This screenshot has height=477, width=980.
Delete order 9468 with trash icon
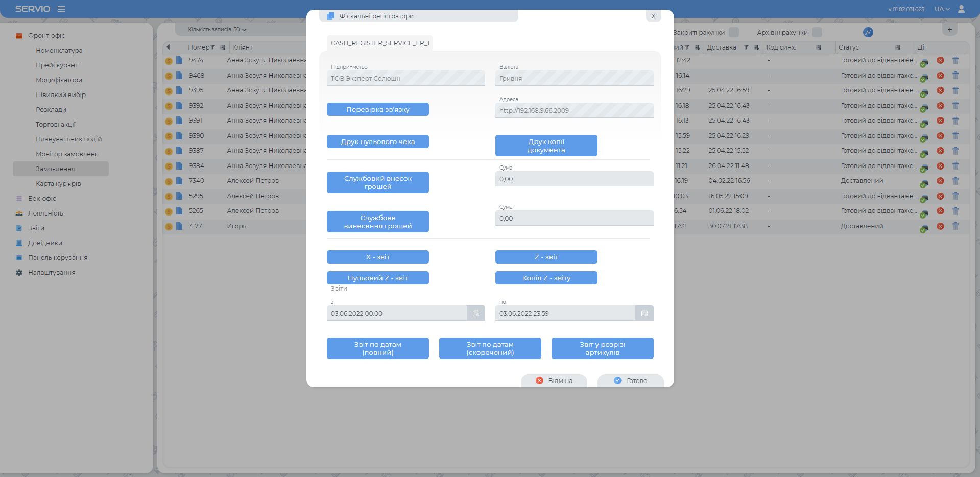955,76
